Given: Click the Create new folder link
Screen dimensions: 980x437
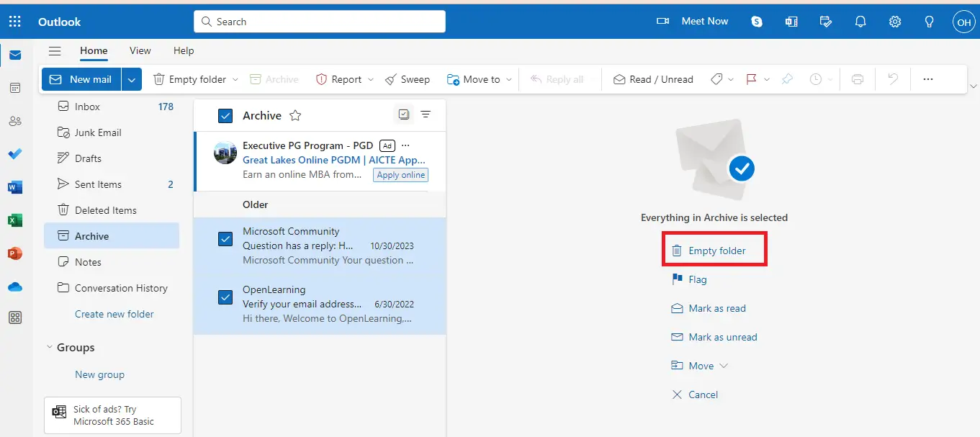Looking at the screenshot, I should tap(114, 314).
